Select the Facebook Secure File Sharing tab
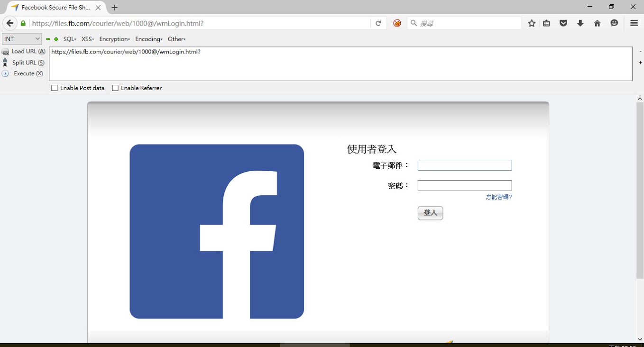This screenshot has height=347, width=644. tap(56, 8)
